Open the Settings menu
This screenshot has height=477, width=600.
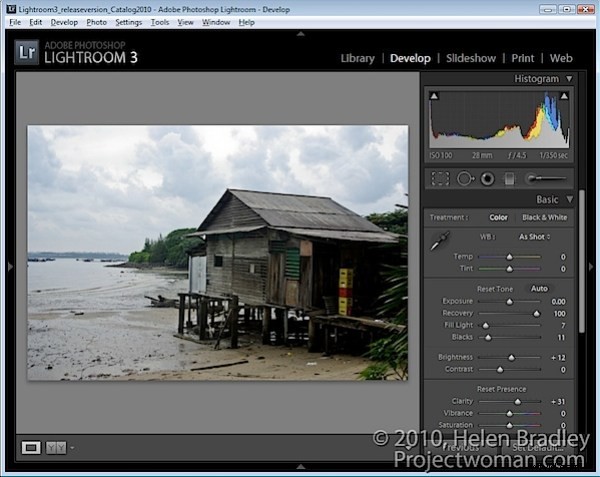[x=129, y=22]
